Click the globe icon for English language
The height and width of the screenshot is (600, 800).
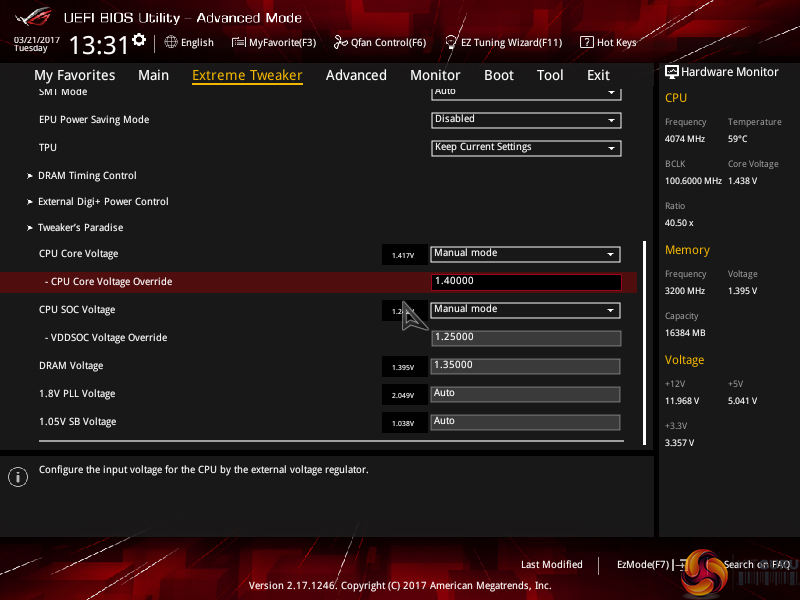tap(171, 42)
